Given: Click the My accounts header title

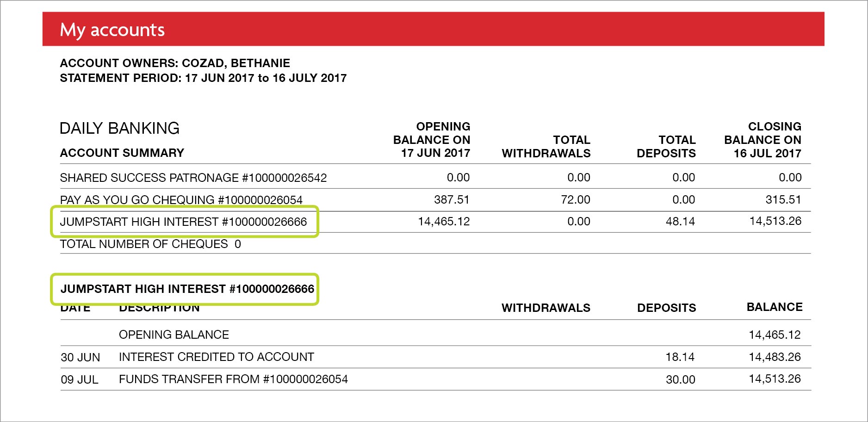Looking at the screenshot, I should [x=112, y=30].
